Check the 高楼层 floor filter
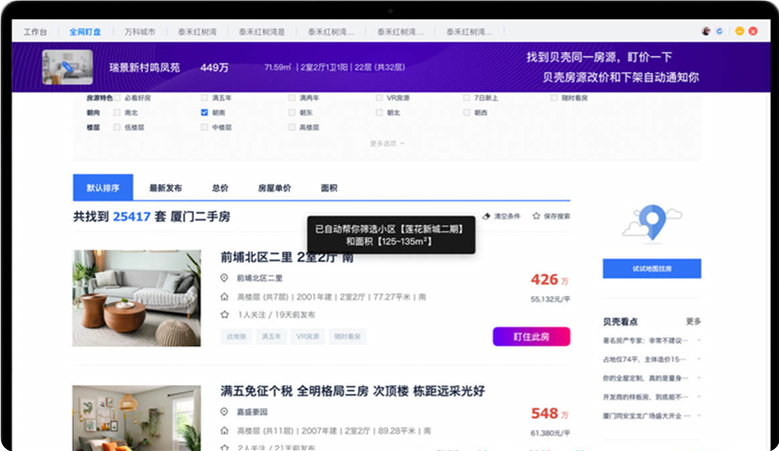The height and width of the screenshot is (451, 779). coord(292,128)
